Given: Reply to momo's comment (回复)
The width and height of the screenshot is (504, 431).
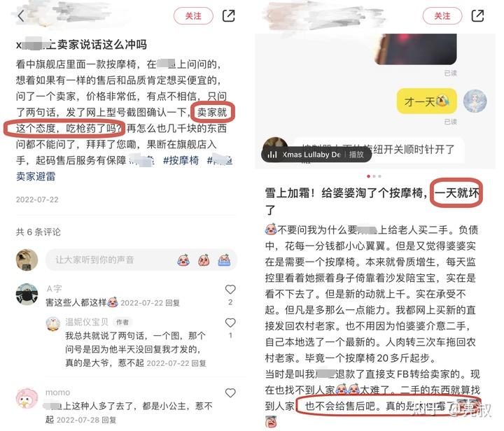Looking at the screenshot, I should pyautogui.click(x=109, y=420).
